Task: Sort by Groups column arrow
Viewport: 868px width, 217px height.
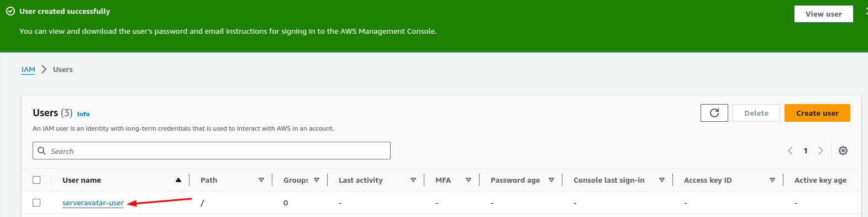Action: tap(317, 180)
